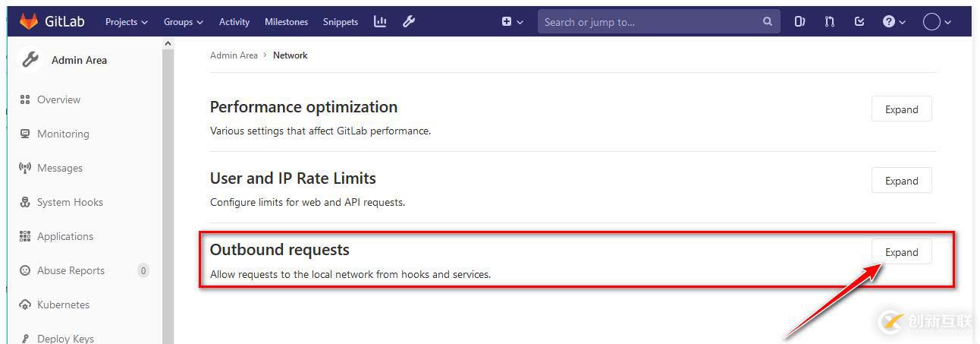Open the To-Do list checkmark icon
980x344 pixels.
click(x=859, y=21)
